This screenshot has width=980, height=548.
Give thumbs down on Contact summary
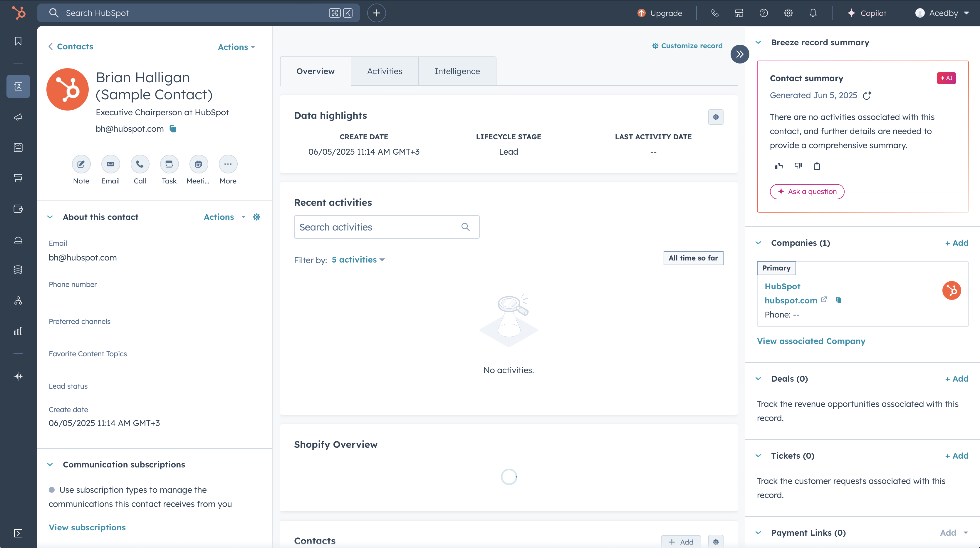pyautogui.click(x=798, y=166)
